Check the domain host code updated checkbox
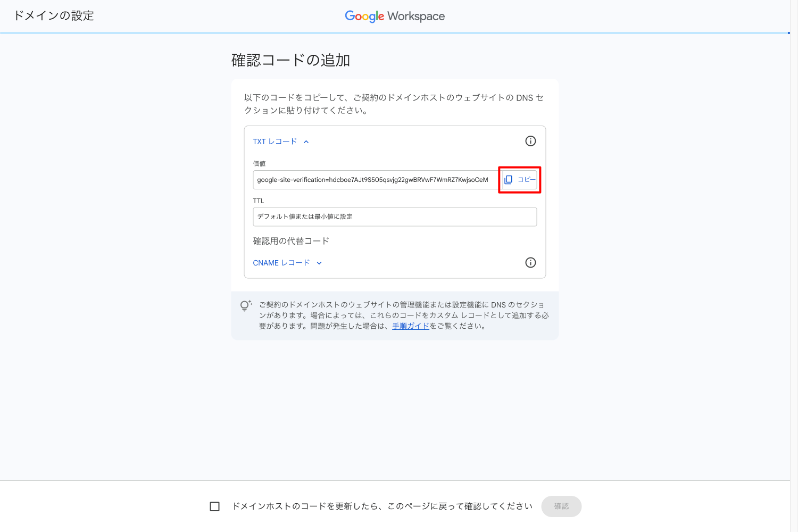Image resolution: width=798 pixels, height=532 pixels. 215,506
